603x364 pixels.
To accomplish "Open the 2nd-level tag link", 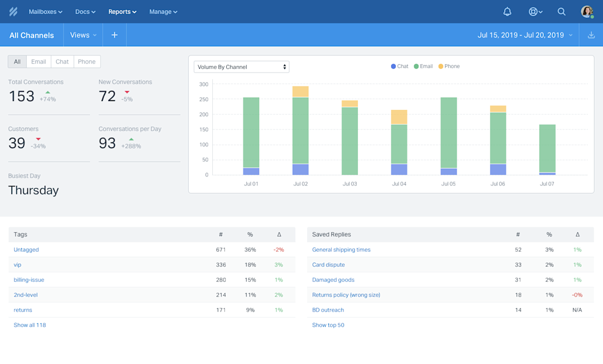I will tap(25, 295).
